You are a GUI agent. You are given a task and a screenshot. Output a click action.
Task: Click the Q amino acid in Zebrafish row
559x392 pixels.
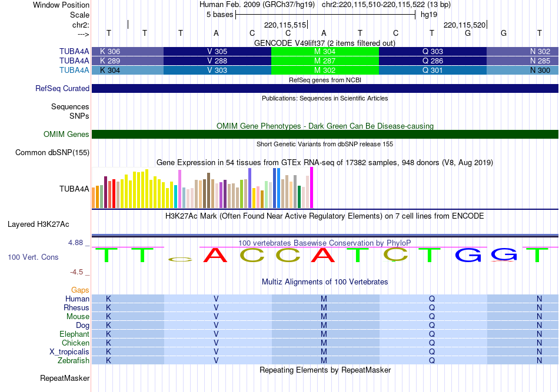[x=432, y=361]
